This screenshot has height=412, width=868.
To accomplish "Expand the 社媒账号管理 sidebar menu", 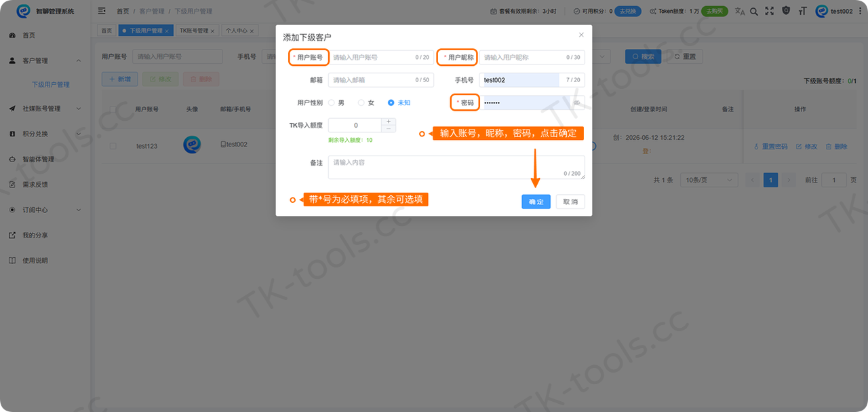I will pos(45,109).
